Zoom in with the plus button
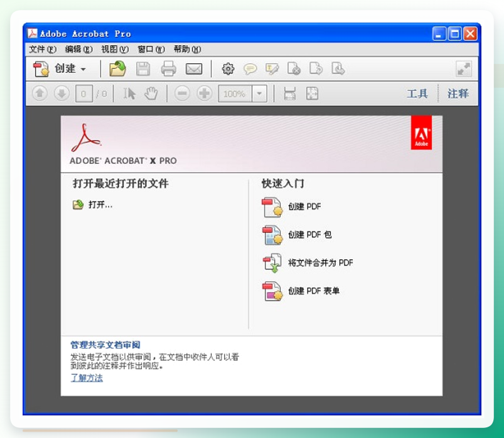The height and width of the screenshot is (438, 504). coord(205,93)
